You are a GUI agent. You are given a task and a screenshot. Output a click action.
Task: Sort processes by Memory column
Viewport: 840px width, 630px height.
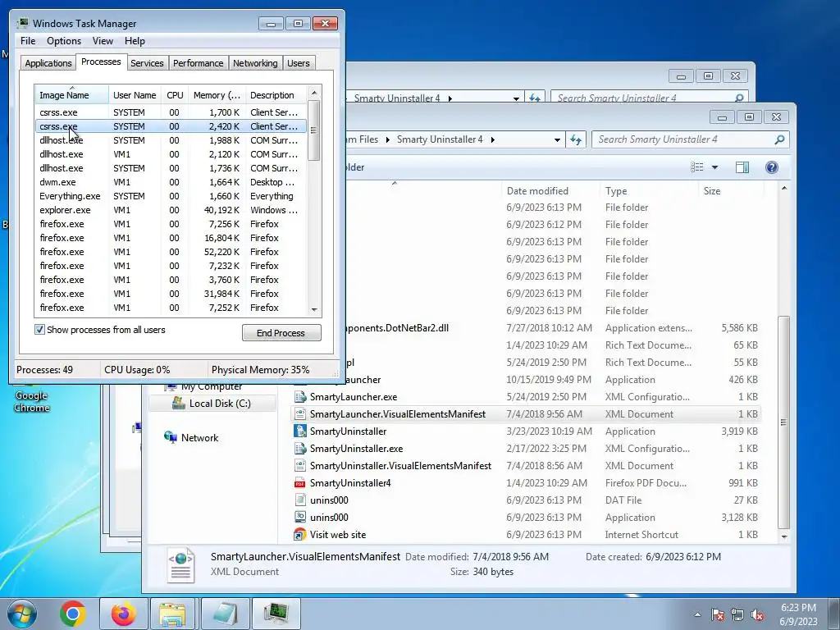tap(217, 95)
